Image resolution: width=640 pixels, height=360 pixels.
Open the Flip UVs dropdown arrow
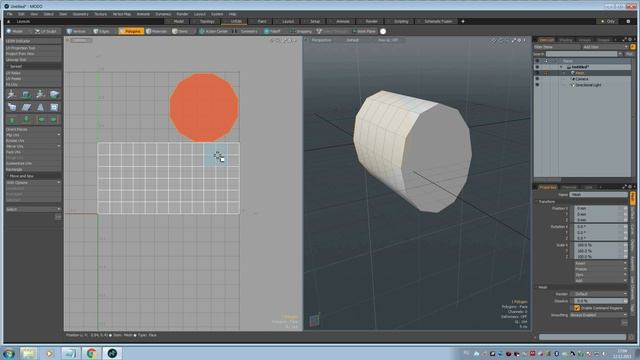pos(59,135)
